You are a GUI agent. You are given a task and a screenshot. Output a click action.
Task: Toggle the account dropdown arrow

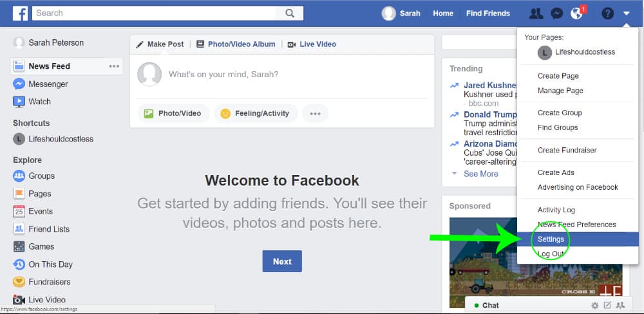coord(627,14)
